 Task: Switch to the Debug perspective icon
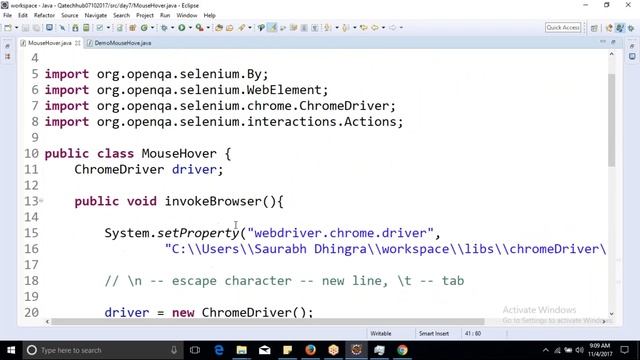click(631, 28)
